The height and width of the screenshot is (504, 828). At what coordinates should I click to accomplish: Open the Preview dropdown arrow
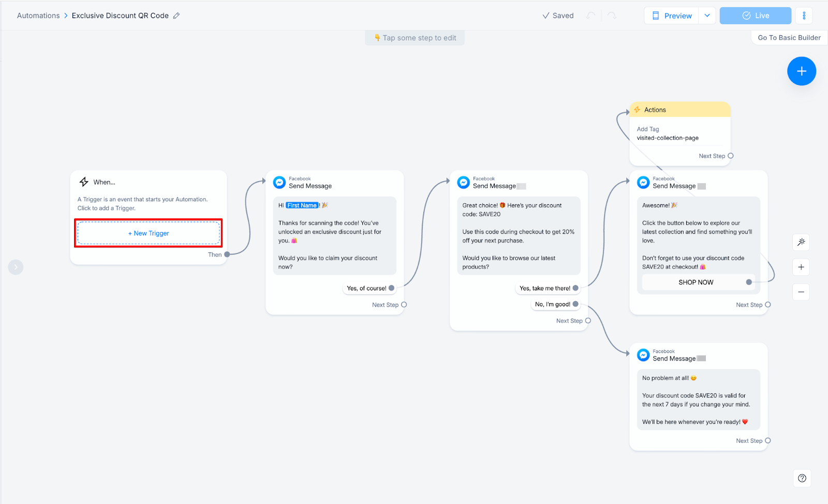pyautogui.click(x=707, y=16)
